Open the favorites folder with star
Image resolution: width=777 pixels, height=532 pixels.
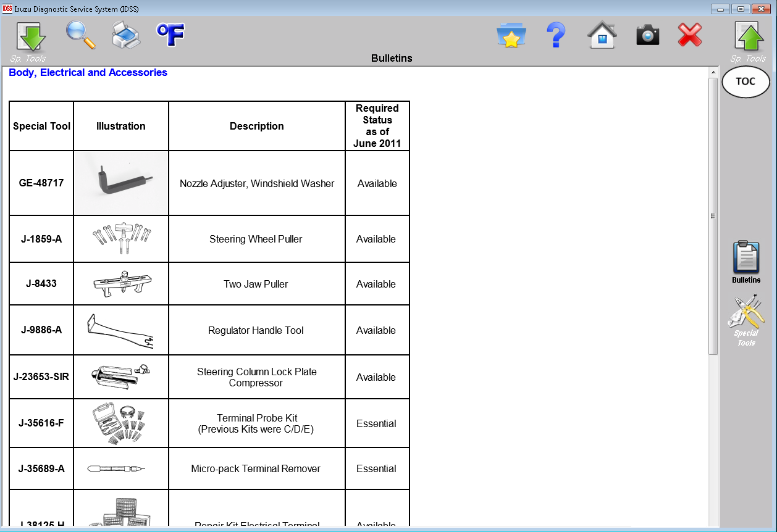(x=511, y=35)
